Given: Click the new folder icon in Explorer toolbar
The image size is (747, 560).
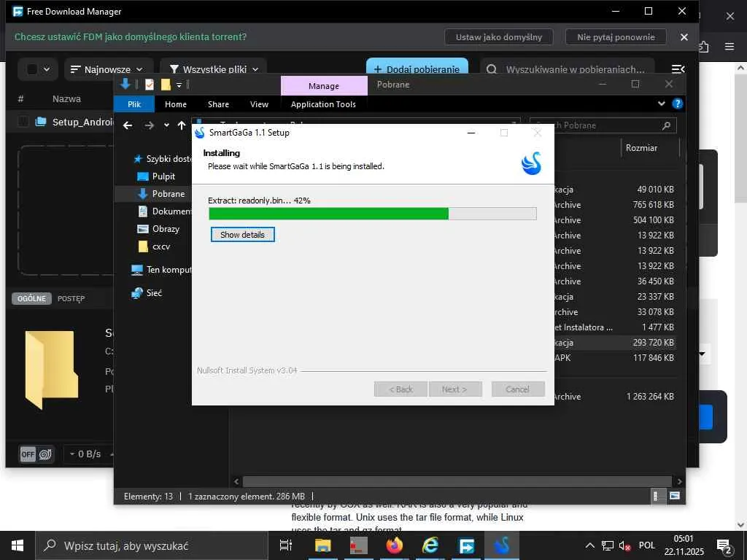Looking at the screenshot, I should click(x=166, y=85).
